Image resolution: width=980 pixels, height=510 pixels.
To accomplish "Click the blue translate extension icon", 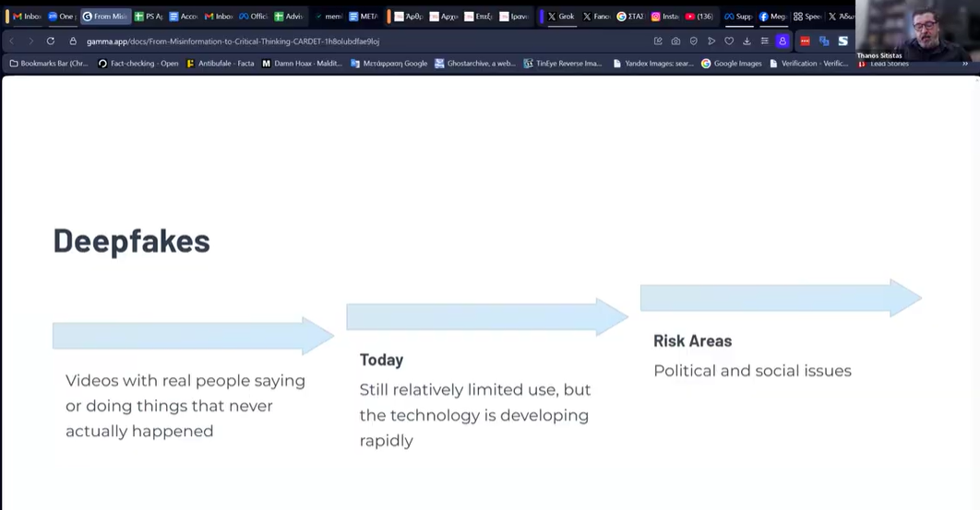I will 824,42.
